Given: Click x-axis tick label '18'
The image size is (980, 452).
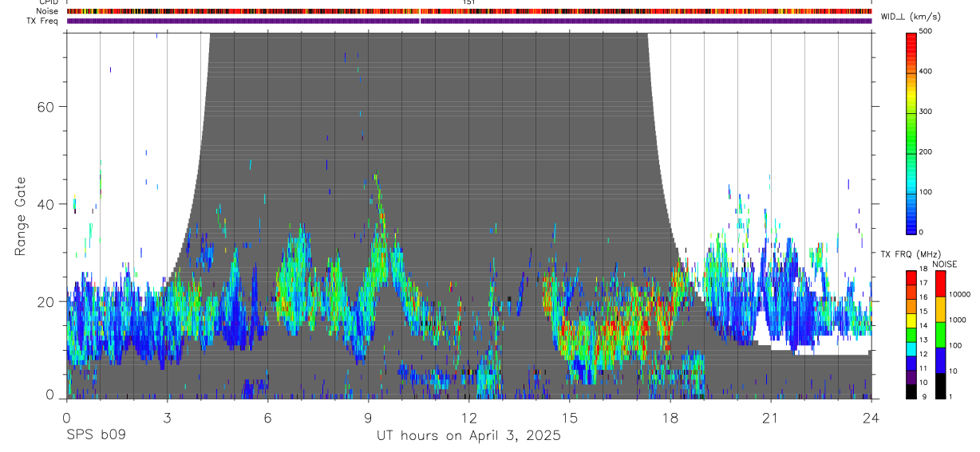Looking at the screenshot, I should [670, 418].
